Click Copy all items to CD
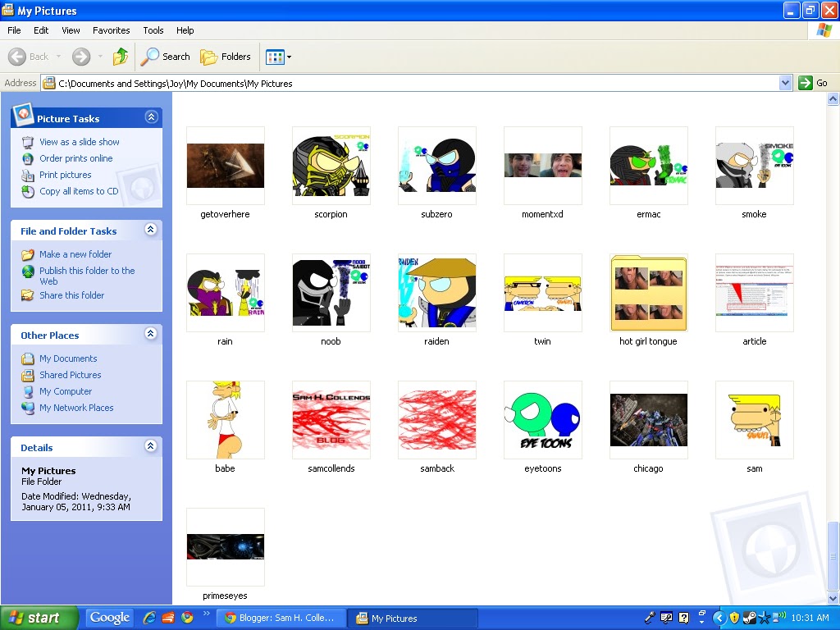This screenshot has width=840, height=630. pos(79,191)
